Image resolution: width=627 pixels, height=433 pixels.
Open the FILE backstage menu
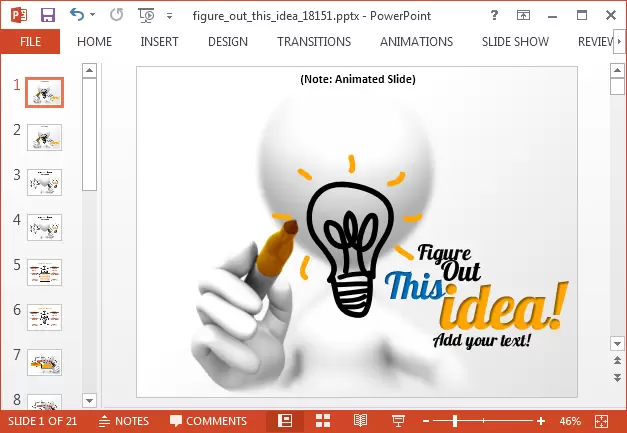[30, 42]
